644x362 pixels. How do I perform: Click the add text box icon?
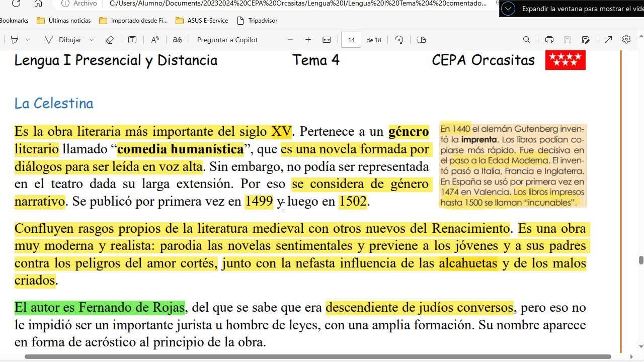(x=132, y=40)
